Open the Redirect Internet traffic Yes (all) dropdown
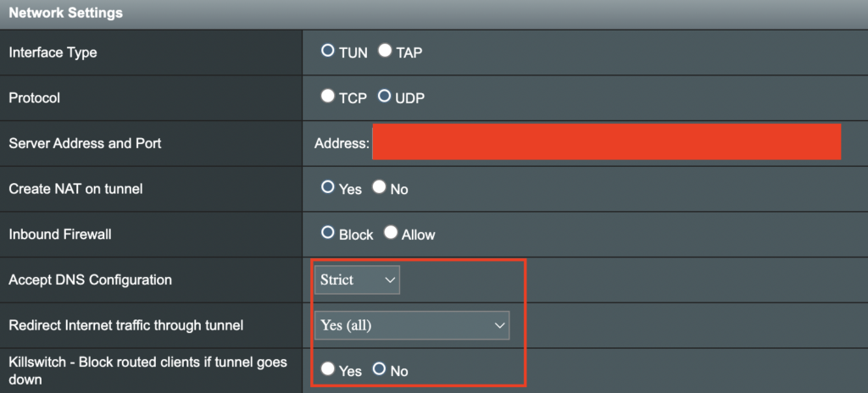The image size is (868, 393). click(412, 325)
